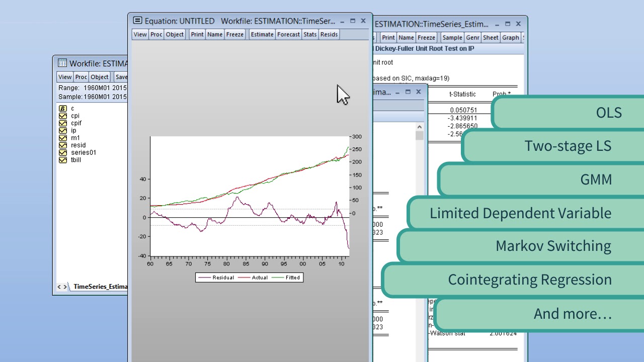Click Sheet in series window toolbar
Viewport: 644px width, 362px height.
click(x=491, y=38)
